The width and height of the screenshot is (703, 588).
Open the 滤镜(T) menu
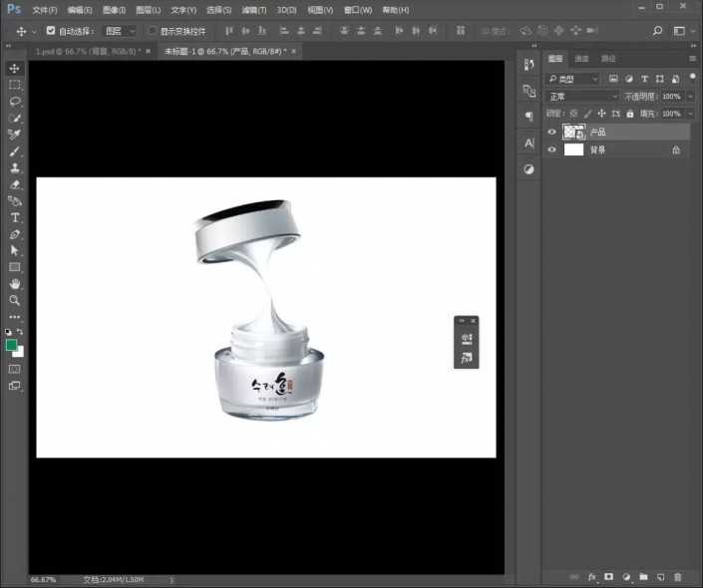(252, 10)
